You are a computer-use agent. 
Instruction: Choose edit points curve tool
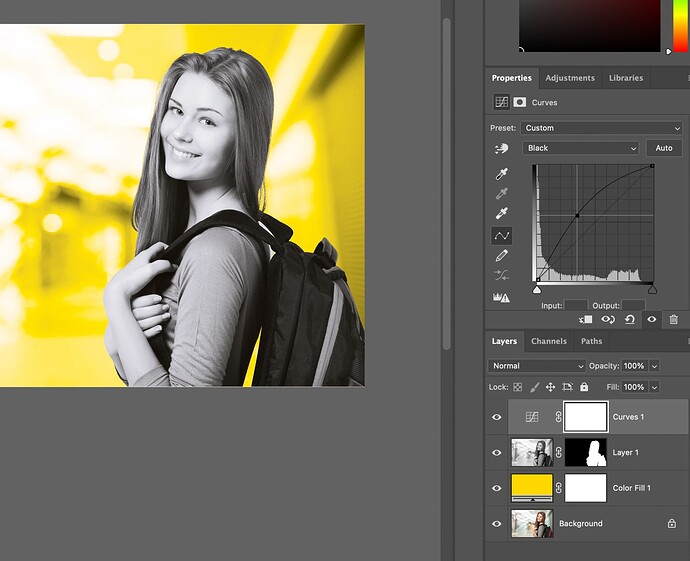tap(502, 236)
